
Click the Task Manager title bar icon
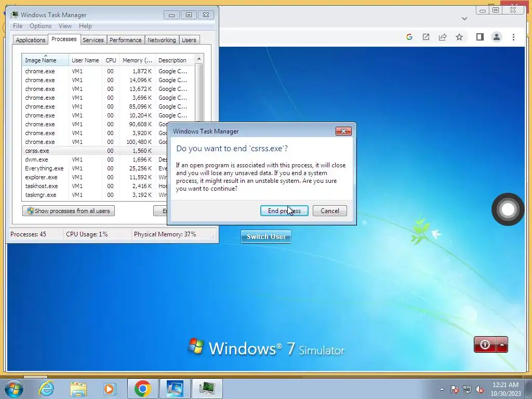[x=15, y=15]
